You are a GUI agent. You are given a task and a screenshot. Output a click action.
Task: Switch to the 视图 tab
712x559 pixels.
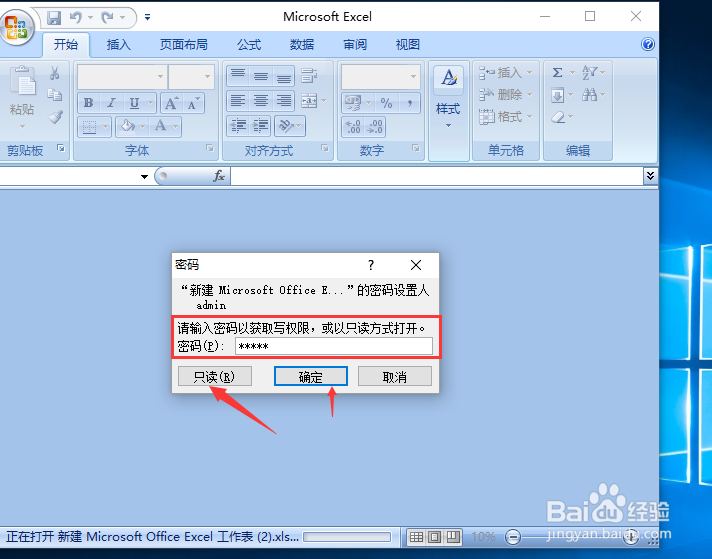click(408, 45)
